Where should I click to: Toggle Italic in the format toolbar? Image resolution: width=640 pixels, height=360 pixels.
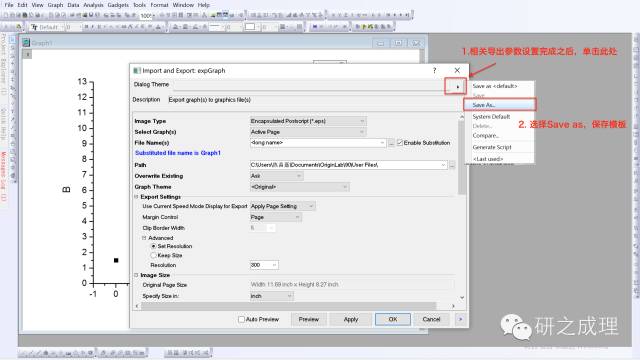pyautogui.click(x=93, y=27)
